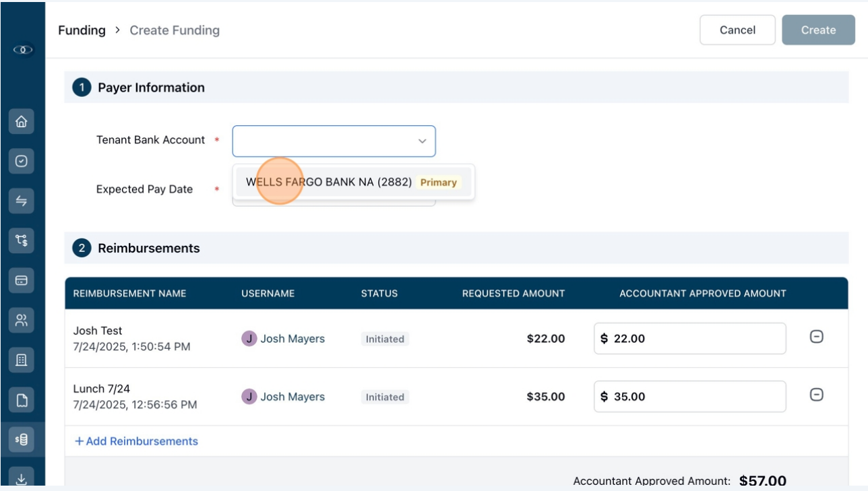Open the checkmark approvals sidebar icon
868x491 pixels.
point(22,162)
